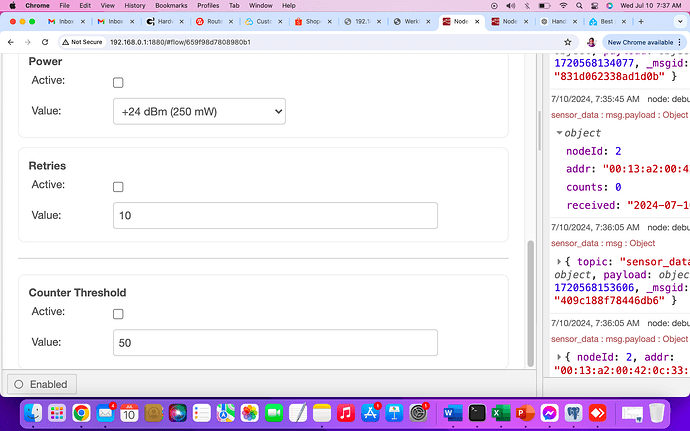
Task: Launch the Music app in the dock
Action: click(x=345, y=411)
